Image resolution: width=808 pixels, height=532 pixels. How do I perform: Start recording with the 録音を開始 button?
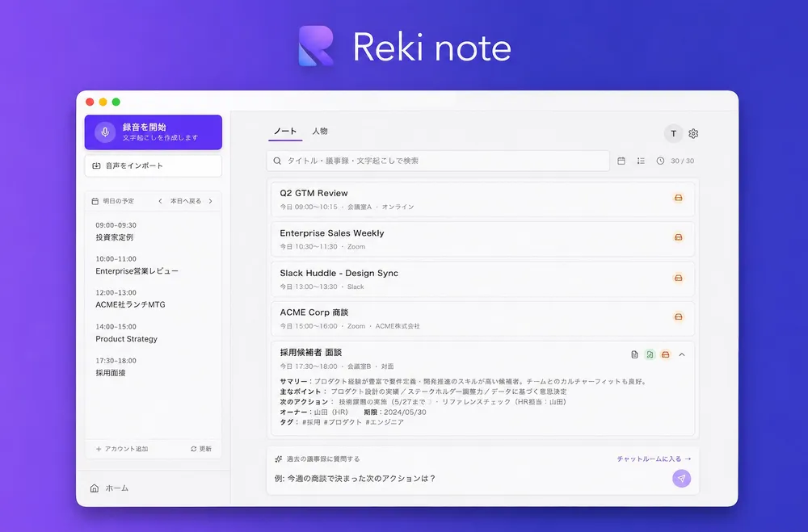(x=153, y=132)
